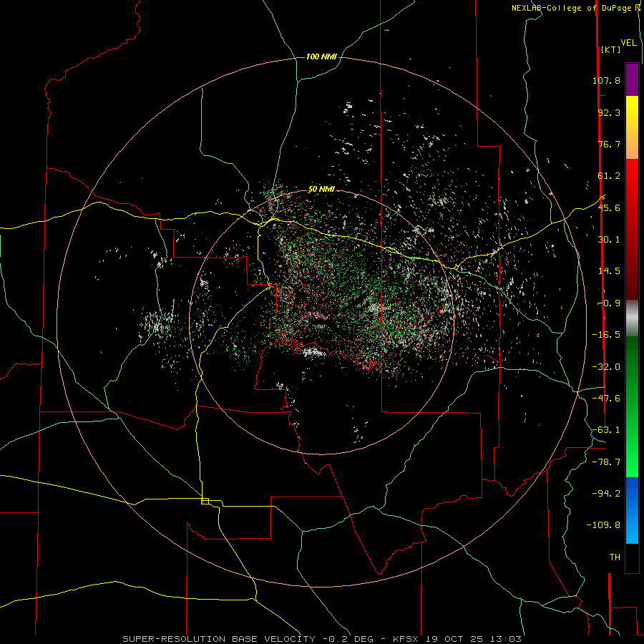Click the -109.8 legend value
The image size is (644, 644).
click(x=603, y=525)
